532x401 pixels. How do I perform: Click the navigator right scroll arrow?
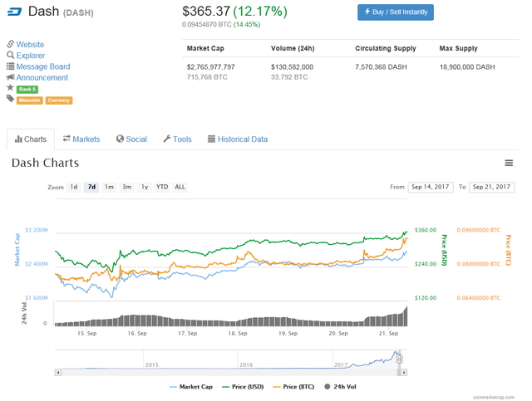(x=404, y=373)
